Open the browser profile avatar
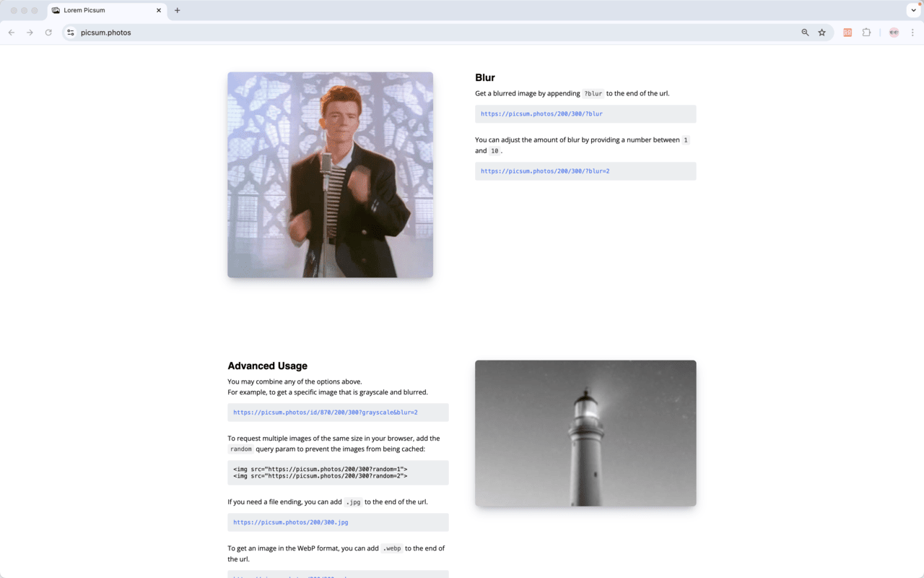Screen dimensions: 924x578 click(x=893, y=33)
